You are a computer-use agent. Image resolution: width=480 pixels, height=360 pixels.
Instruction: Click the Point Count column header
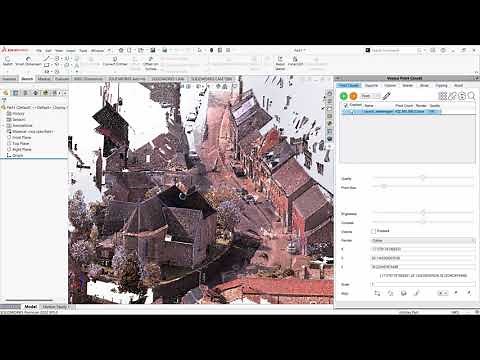pyautogui.click(x=404, y=105)
